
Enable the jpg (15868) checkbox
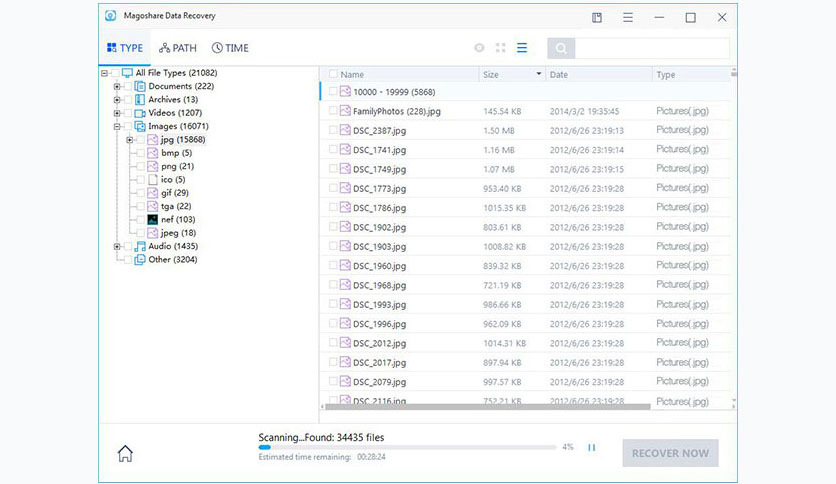141,140
